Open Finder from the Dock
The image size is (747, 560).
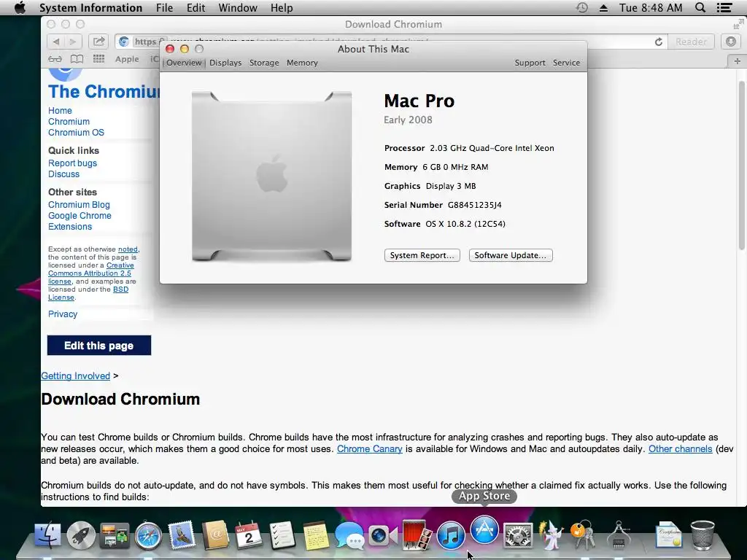(x=47, y=535)
